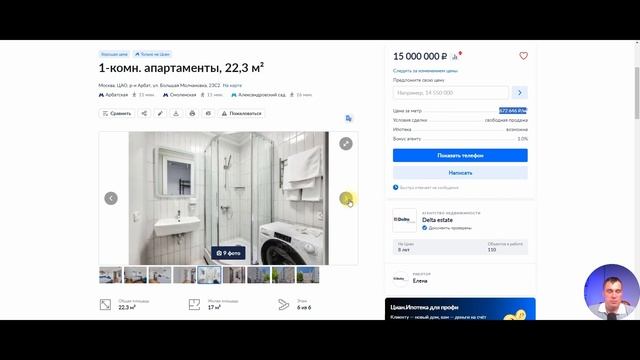Screen dimensions: 640x360
Task: Click the Хорошая цена badge above the title
Action: [114, 54]
